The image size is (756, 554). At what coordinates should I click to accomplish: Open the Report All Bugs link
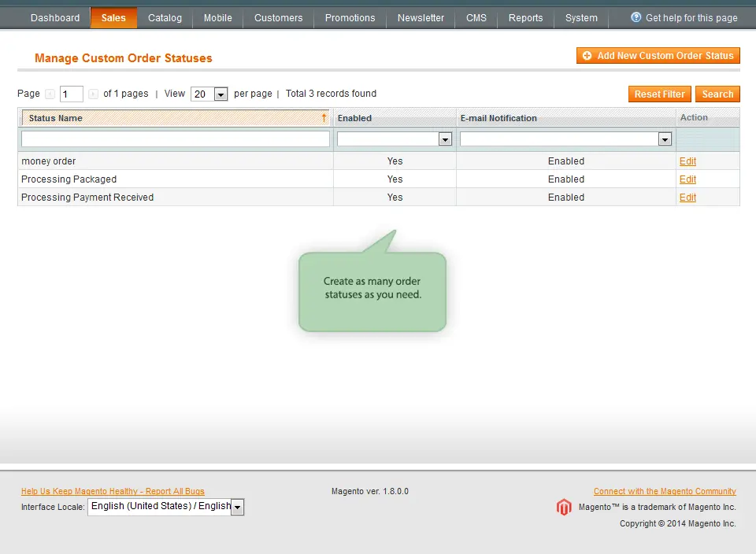[113, 491]
